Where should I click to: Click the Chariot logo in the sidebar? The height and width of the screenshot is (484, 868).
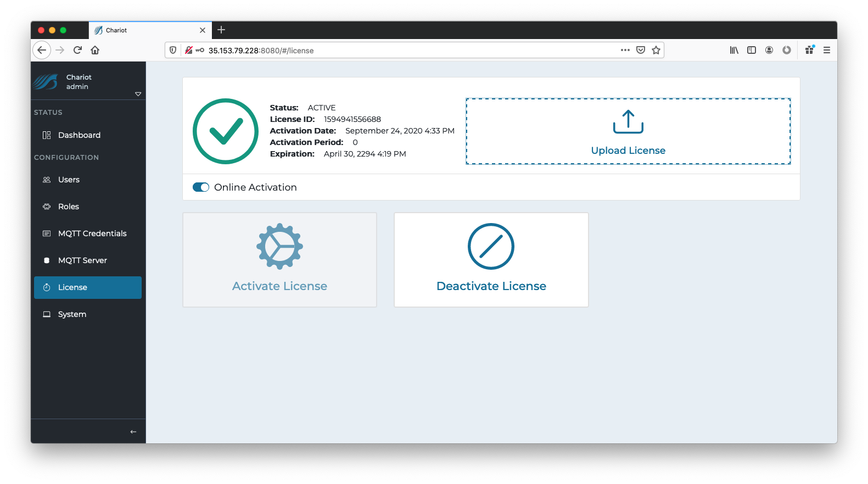click(x=46, y=82)
